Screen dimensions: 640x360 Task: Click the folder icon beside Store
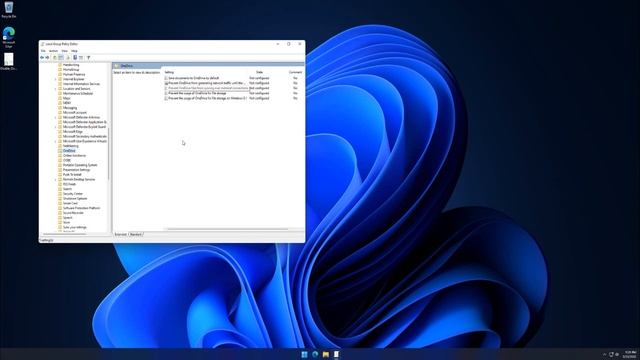[60, 222]
